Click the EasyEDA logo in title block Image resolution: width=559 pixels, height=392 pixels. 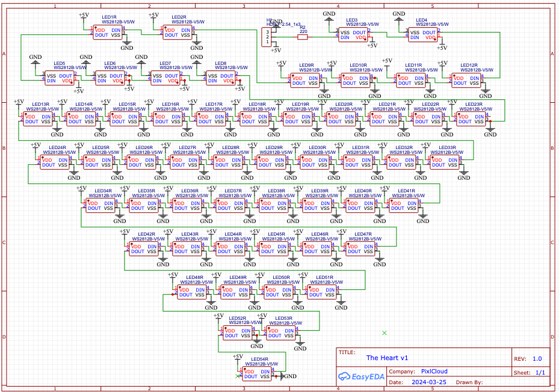[361, 376]
